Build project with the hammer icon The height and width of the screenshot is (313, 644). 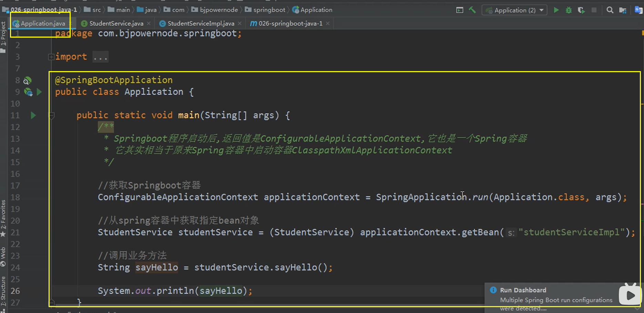pos(472,10)
